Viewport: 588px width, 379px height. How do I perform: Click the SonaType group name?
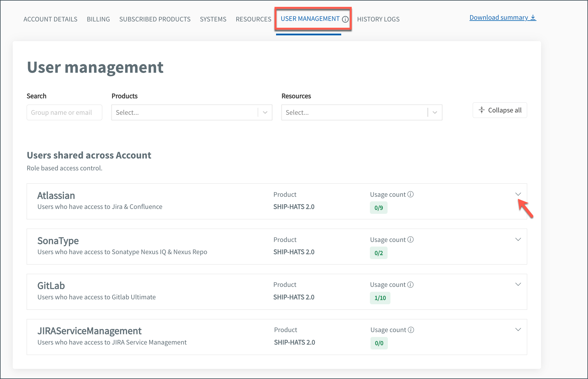point(58,241)
